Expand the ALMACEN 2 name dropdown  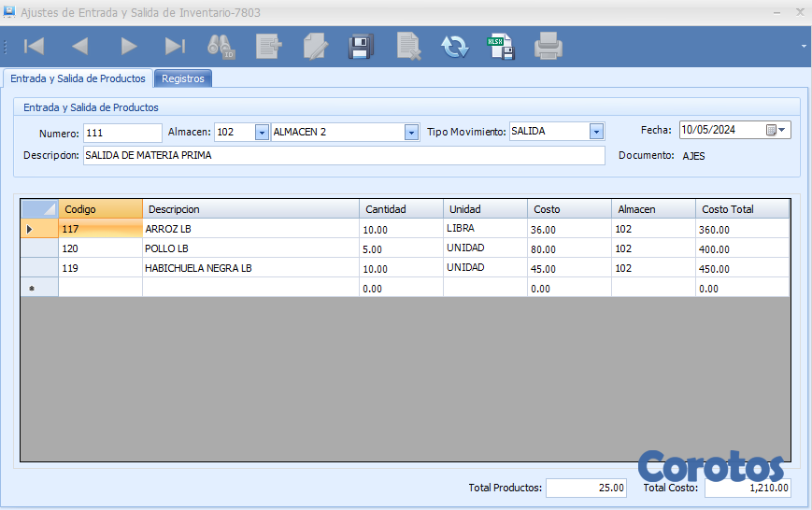click(411, 133)
